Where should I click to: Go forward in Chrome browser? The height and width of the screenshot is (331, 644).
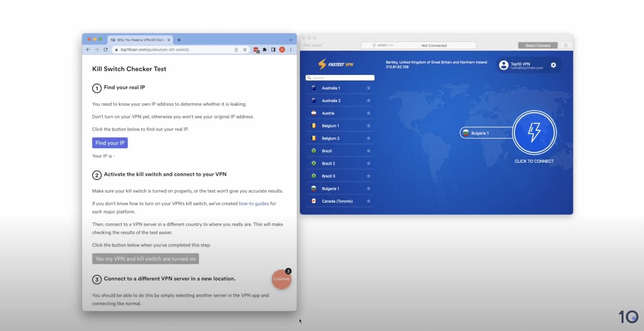tap(97, 50)
